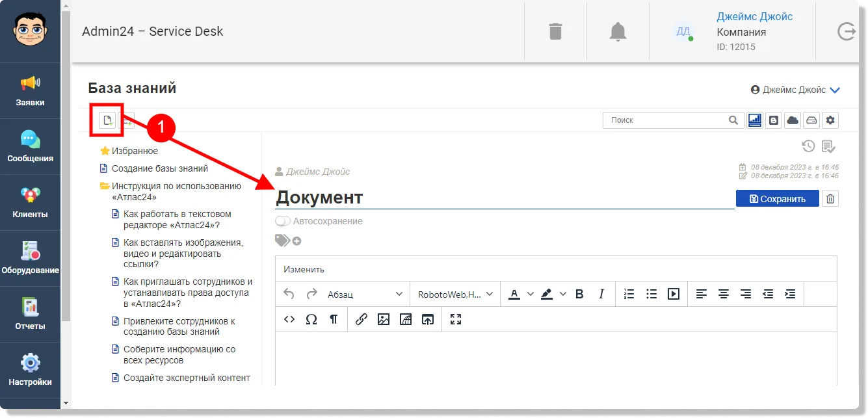This screenshot has width=868, height=418.
Task: Insert image using editor image icon
Action: [x=384, y=319]
